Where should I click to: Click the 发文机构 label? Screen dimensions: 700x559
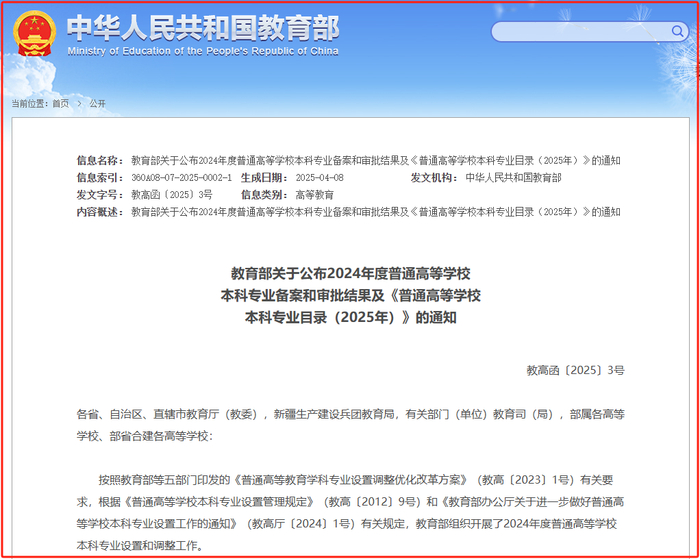point(434,178)
